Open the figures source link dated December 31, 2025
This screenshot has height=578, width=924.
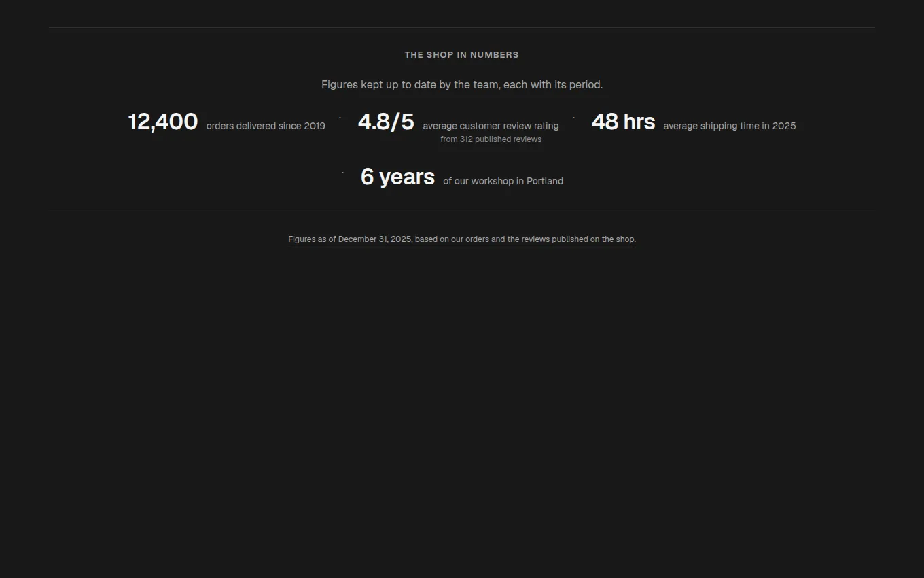(462, 239)
